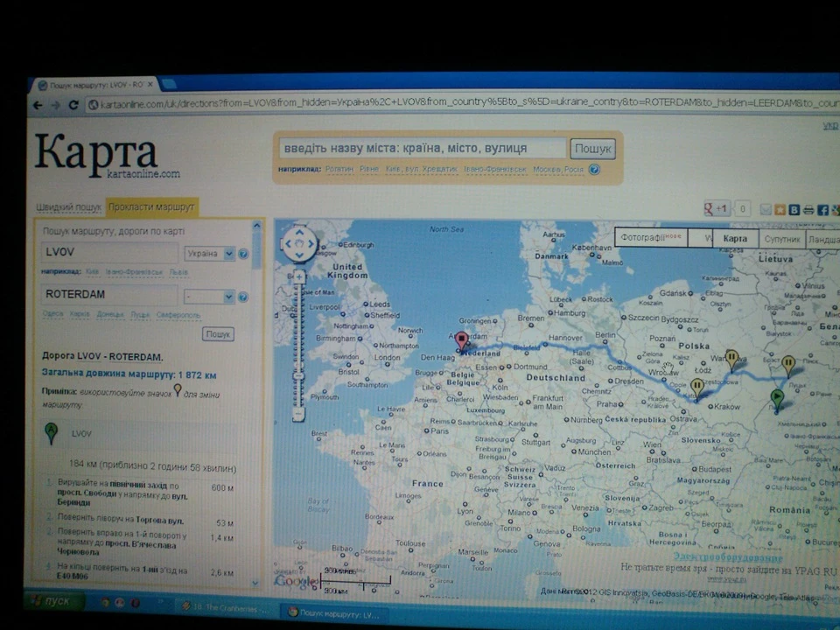Click the ROTERDAM destination input field
This screenshot has height=630, width=840.
109,295
